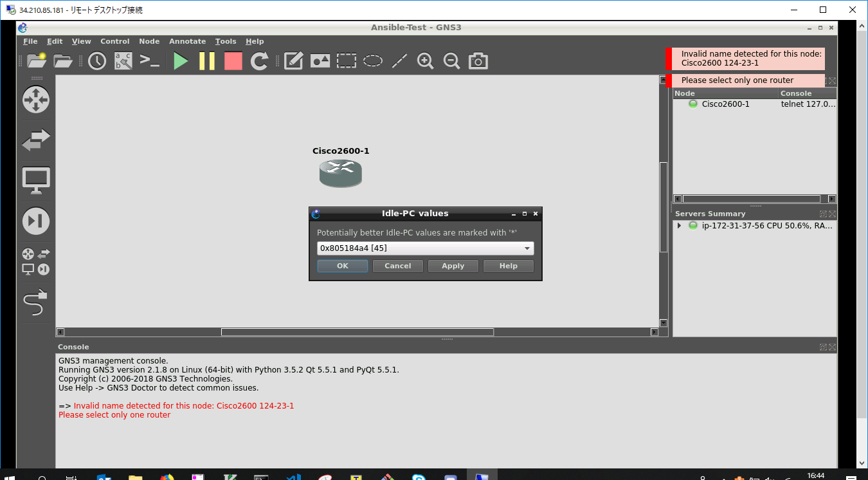868x480 pixels.
Task: Open the Annotate menu
Action: click(188, 41)
